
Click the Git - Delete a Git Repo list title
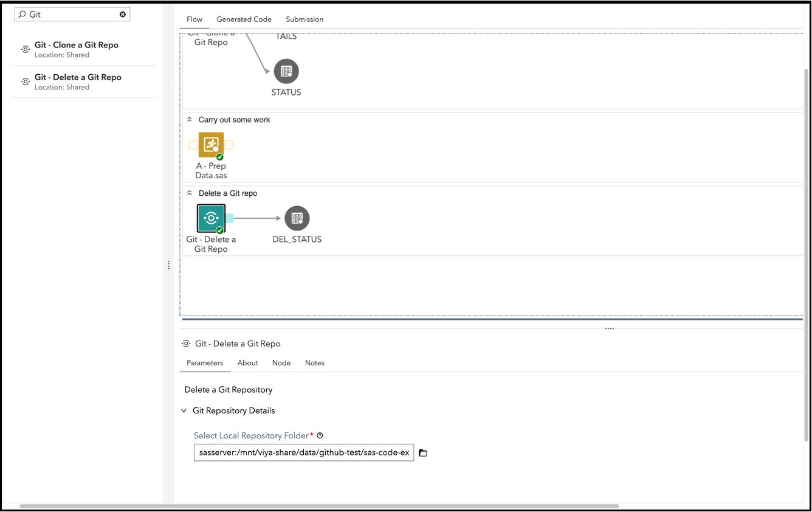click(x=78, y=77)
